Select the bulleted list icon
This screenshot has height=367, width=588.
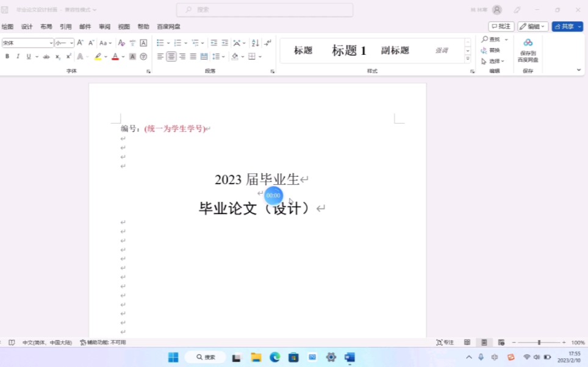160,42
